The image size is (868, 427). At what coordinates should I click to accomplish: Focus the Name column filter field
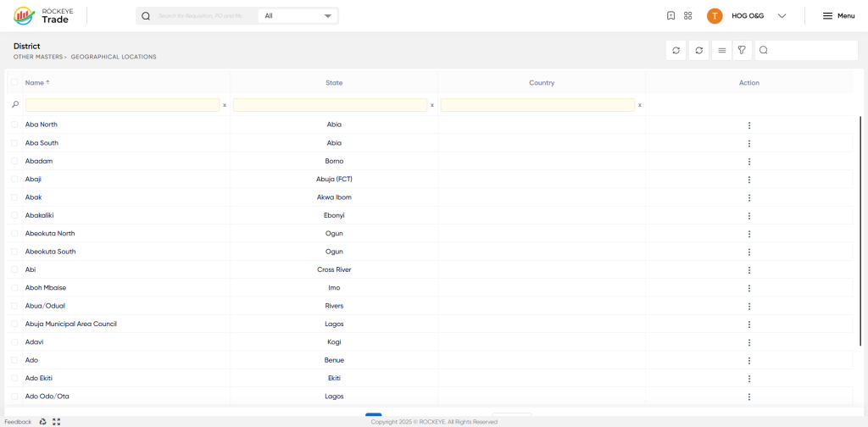122,104
